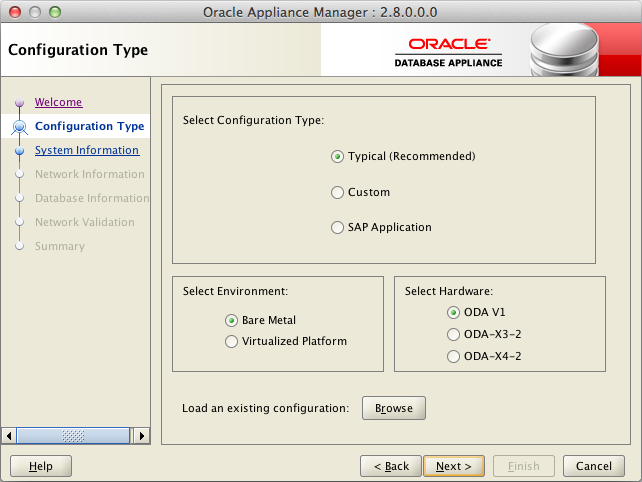Zoom the window with green button

click(55, 12)
